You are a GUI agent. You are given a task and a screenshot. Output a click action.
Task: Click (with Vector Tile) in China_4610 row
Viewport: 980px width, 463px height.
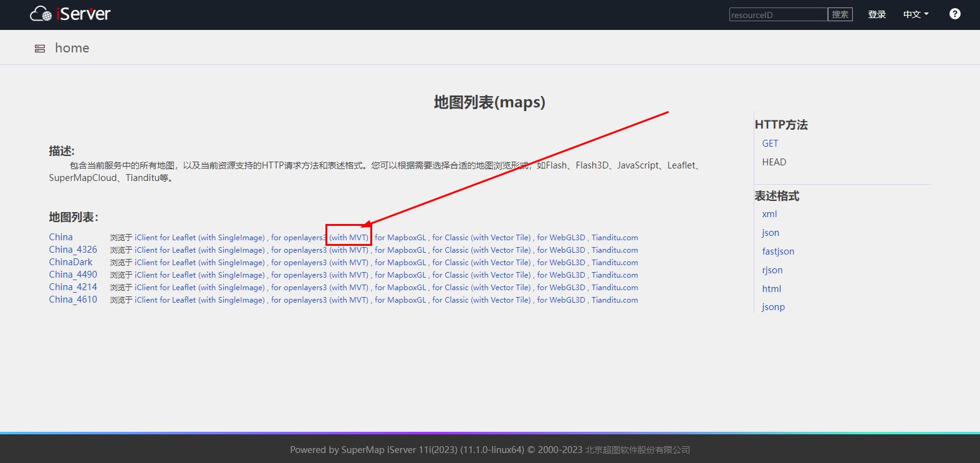tap(501, 300)
